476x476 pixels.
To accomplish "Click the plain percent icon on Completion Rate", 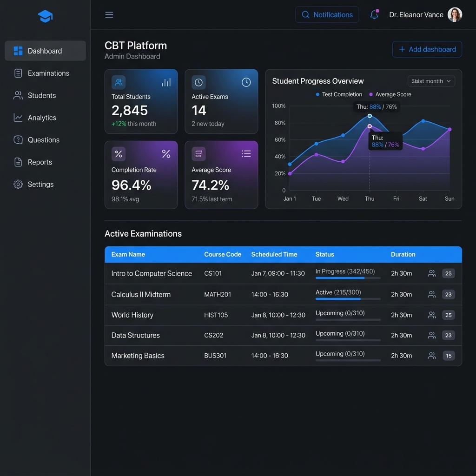I will (x=166, y=154).
